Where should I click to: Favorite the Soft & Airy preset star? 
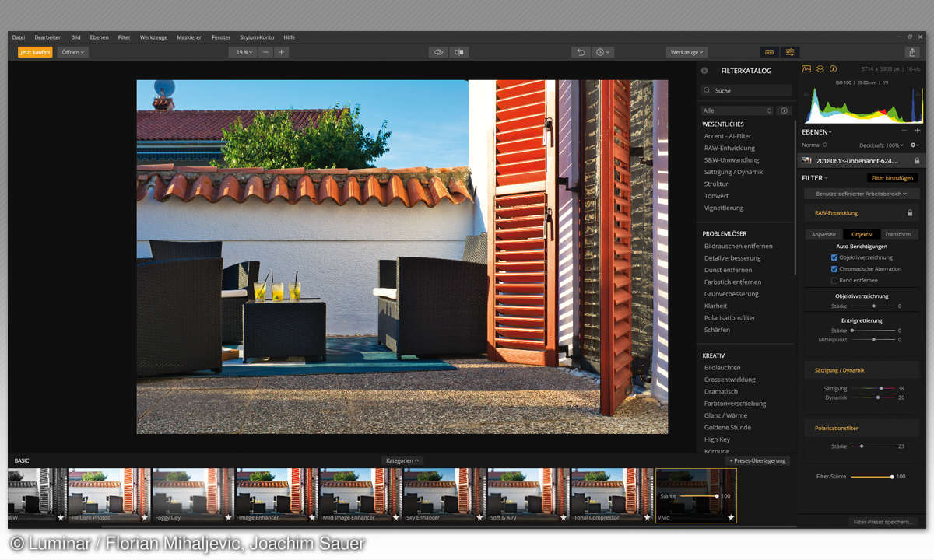(564, 516)
